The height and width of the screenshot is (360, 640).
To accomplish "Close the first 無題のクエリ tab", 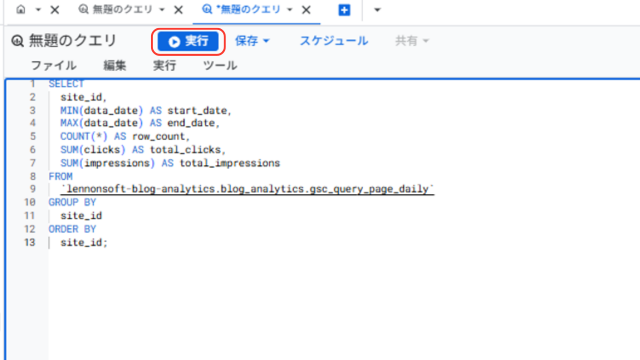I will coord(178,10).
